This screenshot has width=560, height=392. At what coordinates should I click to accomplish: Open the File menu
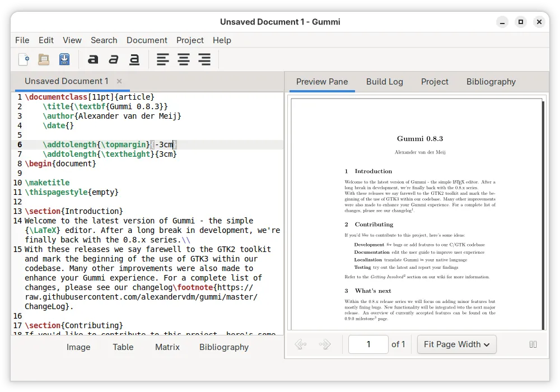coord(22,40)
